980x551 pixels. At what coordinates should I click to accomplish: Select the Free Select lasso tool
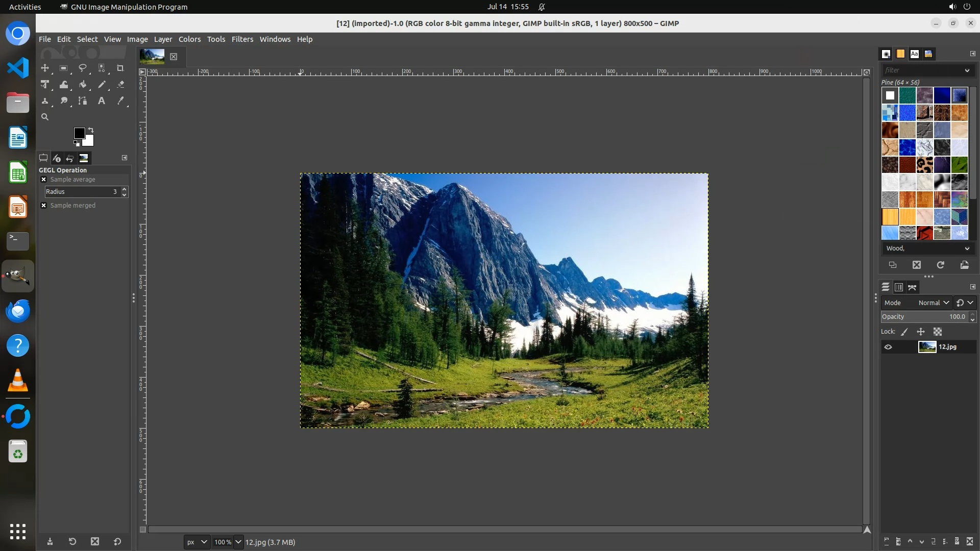(82, 68)
